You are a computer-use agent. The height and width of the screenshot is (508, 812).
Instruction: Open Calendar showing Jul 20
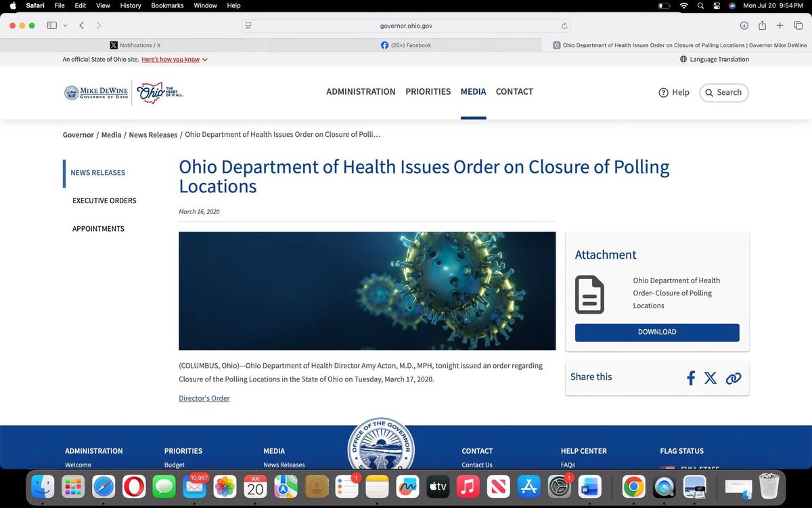tap(255, 486)
